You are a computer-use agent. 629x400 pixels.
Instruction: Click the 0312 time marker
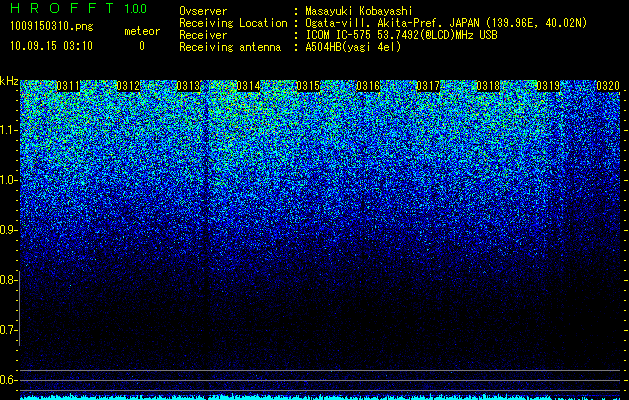click(x=128, y=86)
